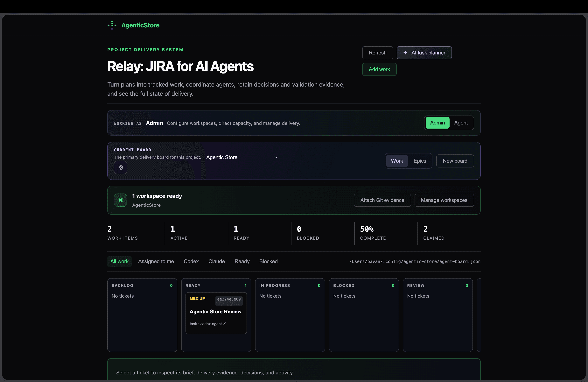Click Attach Git evidence
This screenshot has width=588, height=382.
coord(382,200)
